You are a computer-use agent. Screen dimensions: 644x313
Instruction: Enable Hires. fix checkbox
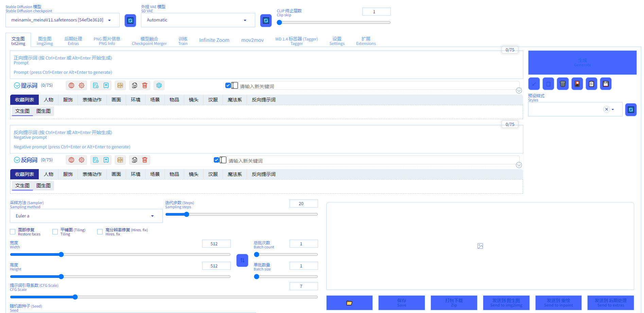pos(100,232)
